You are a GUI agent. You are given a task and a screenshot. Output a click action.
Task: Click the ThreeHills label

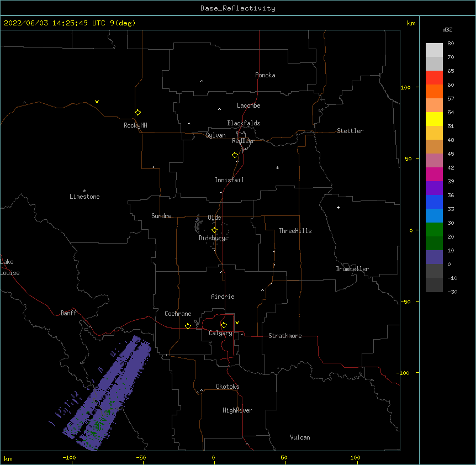pyautogui.click(x=295, y=231)
